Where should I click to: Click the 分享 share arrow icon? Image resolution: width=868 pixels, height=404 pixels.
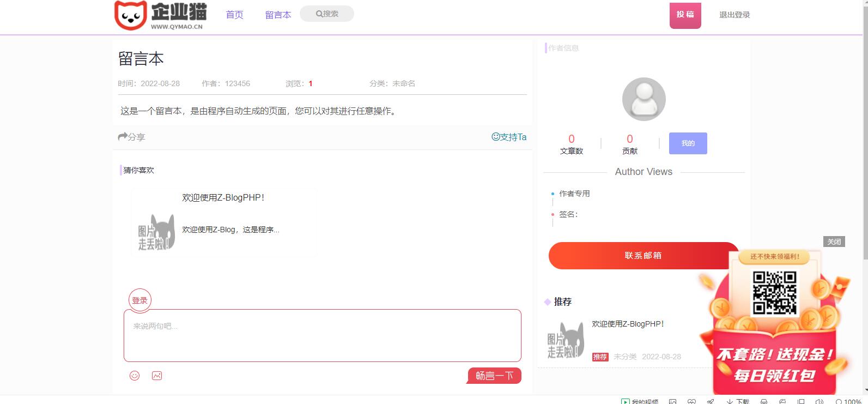coord(123,136)
